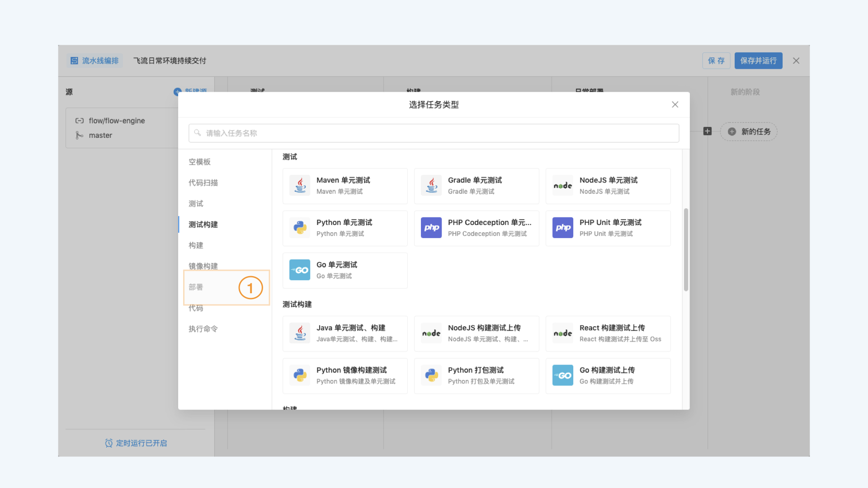This screenshot has width=868, height=488.
Task: Click the 新的阶段 stage label
Action: pos(745,92)
